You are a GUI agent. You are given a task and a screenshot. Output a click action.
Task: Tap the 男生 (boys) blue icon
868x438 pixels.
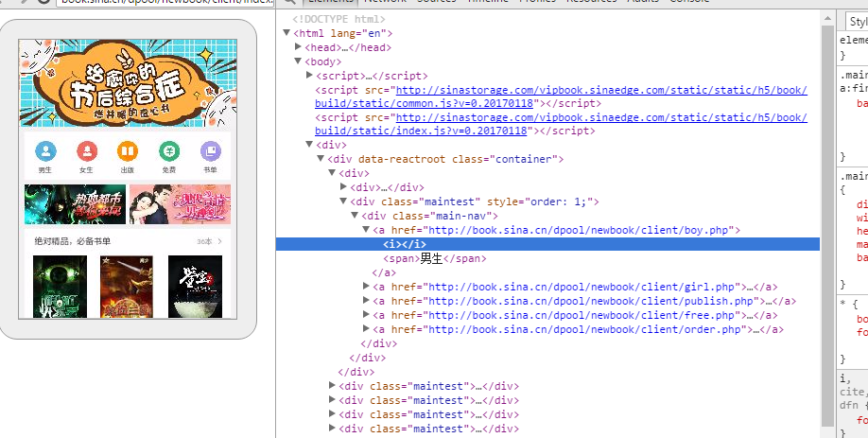(45, 150)
